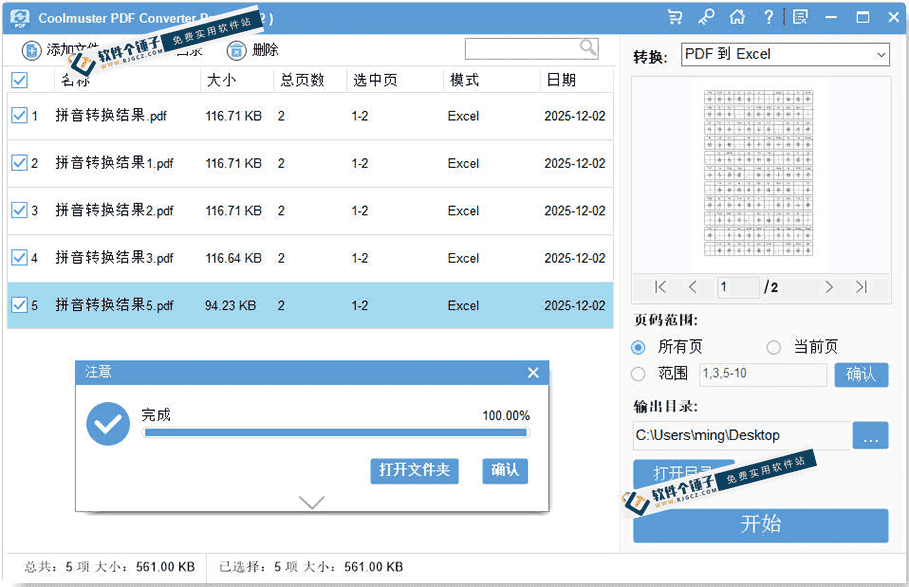909x587 pixels.
Task: Click the Add File toolbar icon
Action: tap(32, 50)
